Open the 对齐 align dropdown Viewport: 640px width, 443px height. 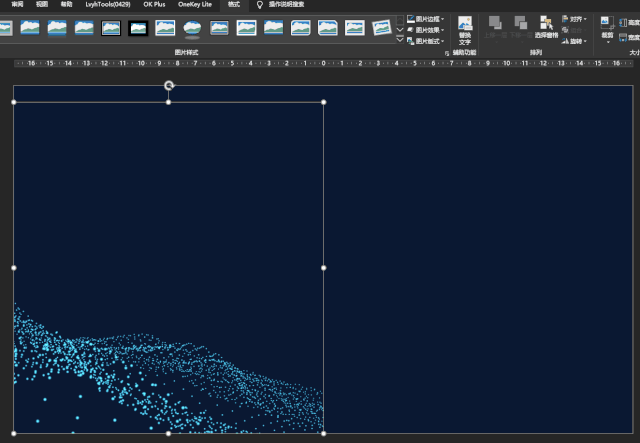[575, 18]
